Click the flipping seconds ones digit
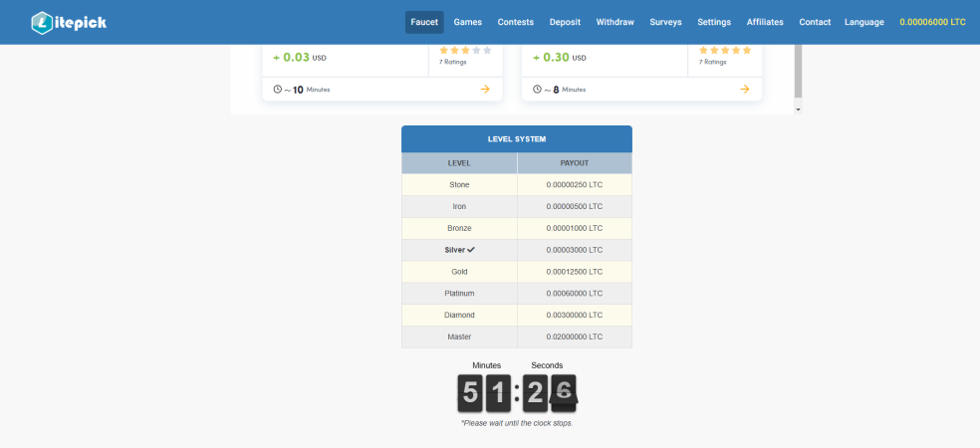Image resolution: width=980 pixels, height=448 pixels. point(564,393)
